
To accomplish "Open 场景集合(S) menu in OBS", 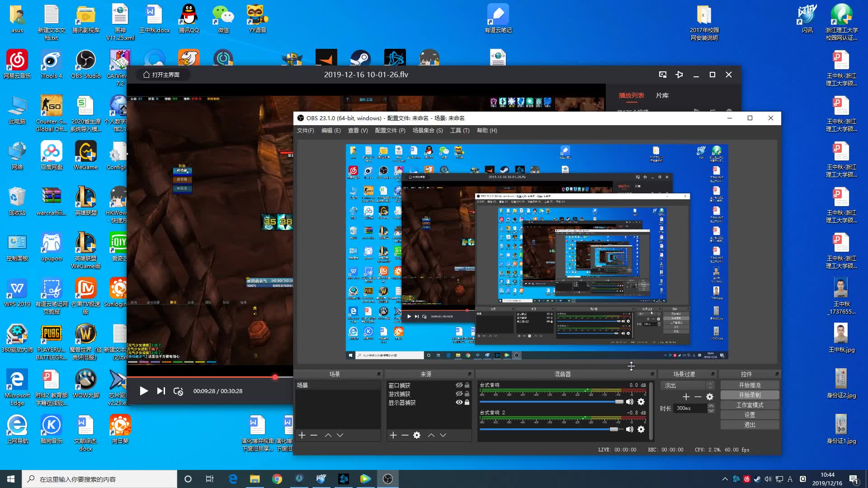I will click(x=428, y=131).
